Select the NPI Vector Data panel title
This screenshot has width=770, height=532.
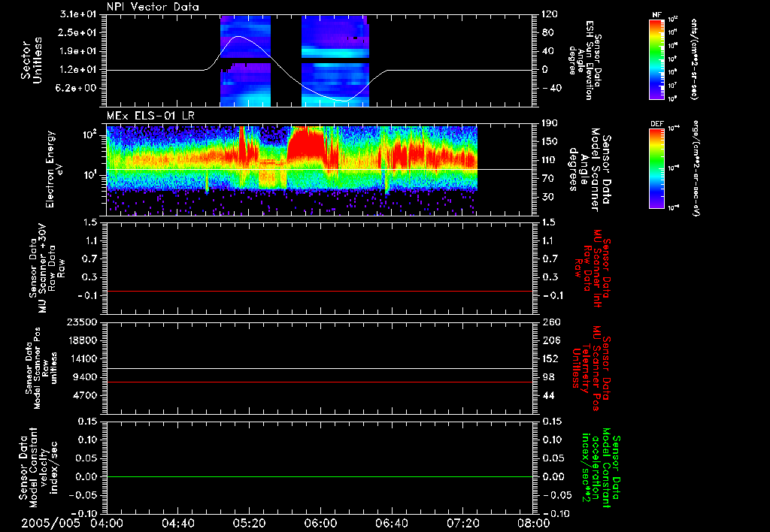click(x=153, y=7)
